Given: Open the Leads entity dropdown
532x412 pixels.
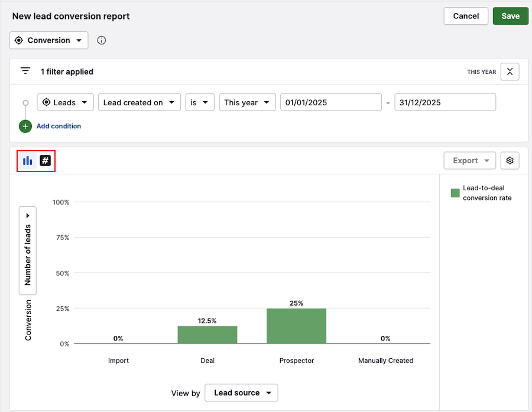Looking at the screenshot, I should (65, 102).
